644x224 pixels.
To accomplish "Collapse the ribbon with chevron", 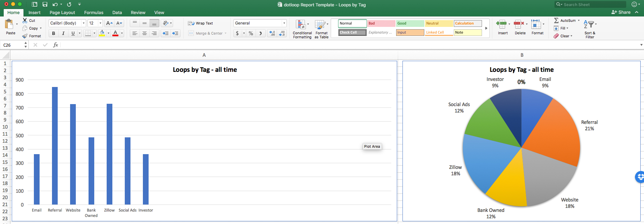I will click(x=637, y=12).
